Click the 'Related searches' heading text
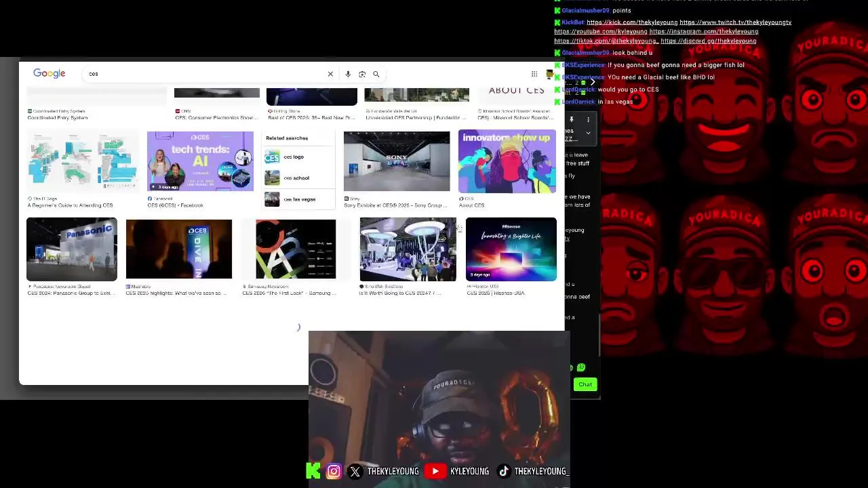The image size is (868, 488). (287, 138)
